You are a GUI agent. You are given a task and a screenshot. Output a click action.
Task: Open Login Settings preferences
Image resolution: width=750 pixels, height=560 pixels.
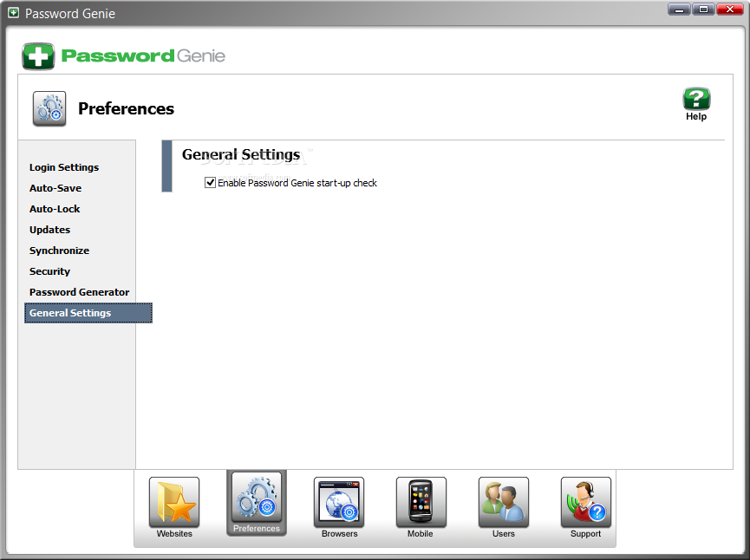pos(64,167)
